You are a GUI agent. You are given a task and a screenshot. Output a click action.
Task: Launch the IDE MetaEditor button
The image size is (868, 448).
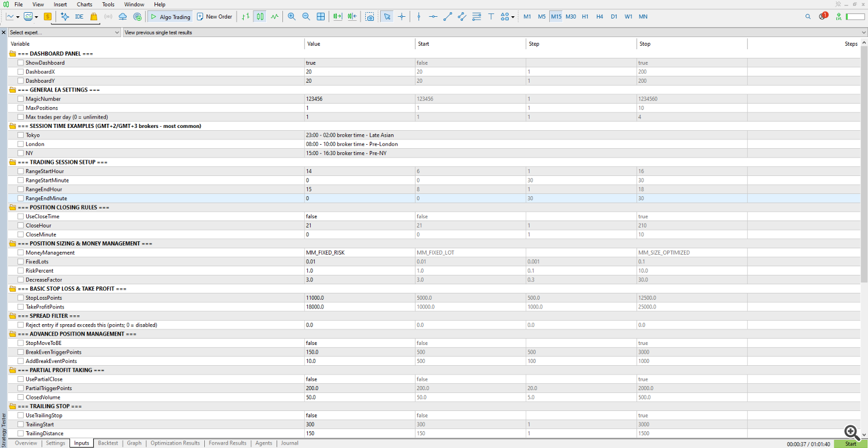tap(79, 17)
